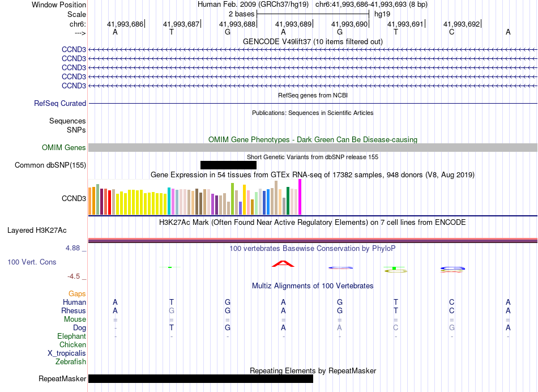Click coordinate label 41,993,690
The image size is (538, 392).
349,24
